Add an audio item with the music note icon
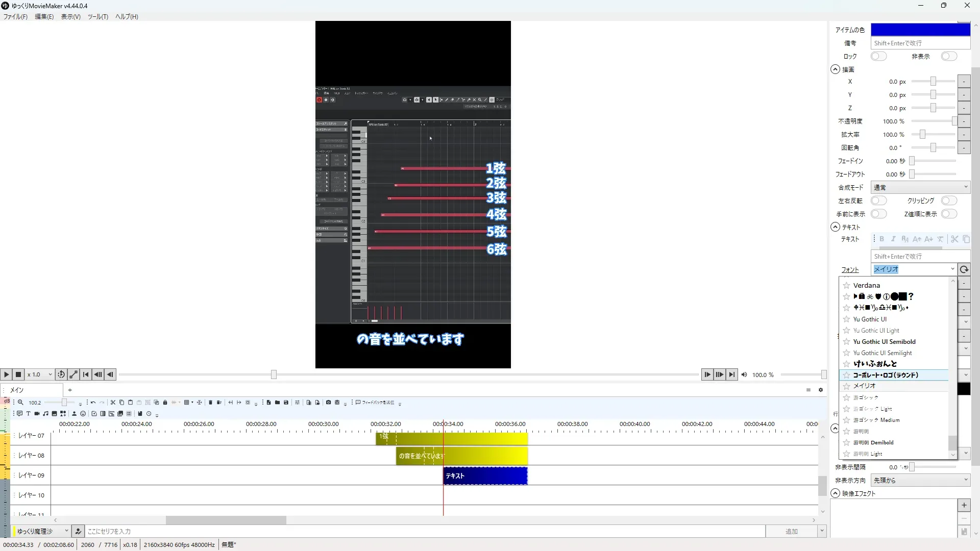The height and width of the screenshot is (551, 980). [45, 414]
